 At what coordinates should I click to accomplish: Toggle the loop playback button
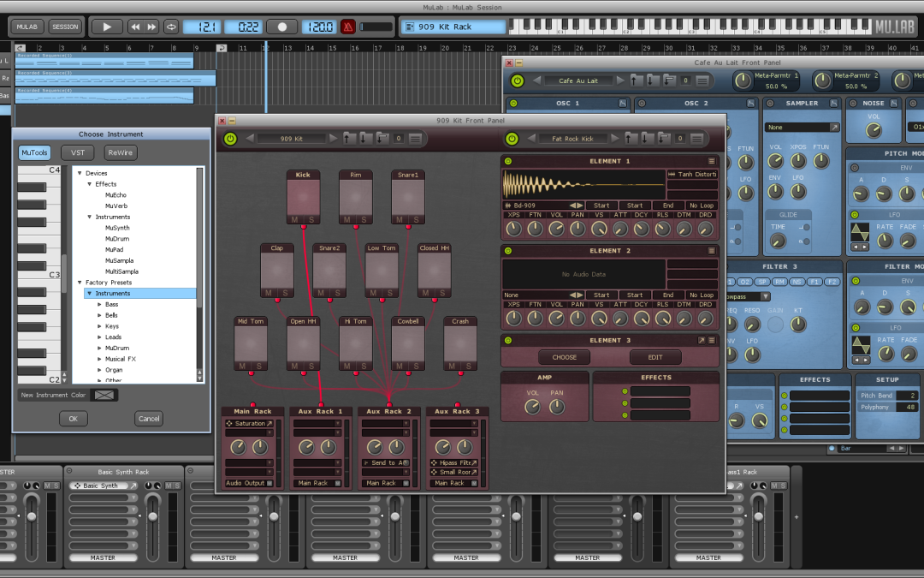(x=171, y=27)
